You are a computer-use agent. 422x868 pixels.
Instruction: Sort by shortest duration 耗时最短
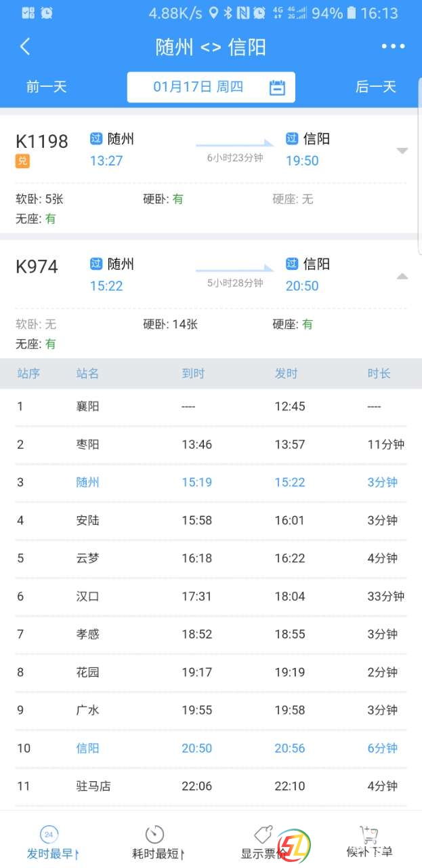pos(157,852)
